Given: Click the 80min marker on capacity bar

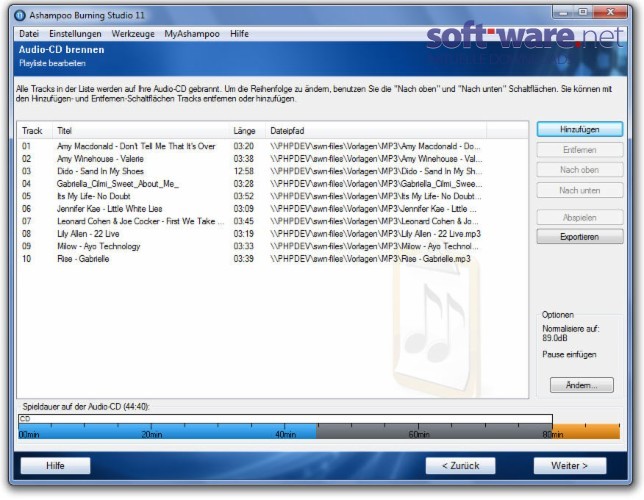Looking at the screenshot, I should (552, 434).
